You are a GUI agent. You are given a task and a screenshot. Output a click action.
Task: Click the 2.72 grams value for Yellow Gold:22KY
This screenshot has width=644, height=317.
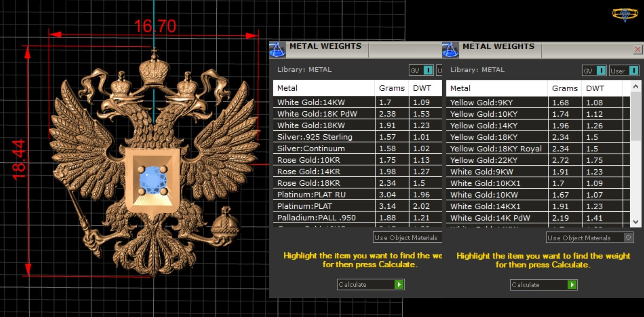[x=560, y=160]
